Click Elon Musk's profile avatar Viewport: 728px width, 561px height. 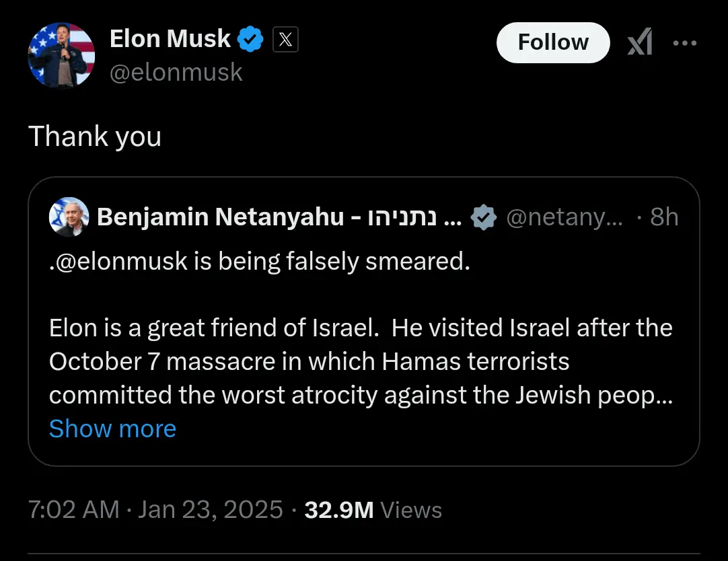[x=61, y=55]
